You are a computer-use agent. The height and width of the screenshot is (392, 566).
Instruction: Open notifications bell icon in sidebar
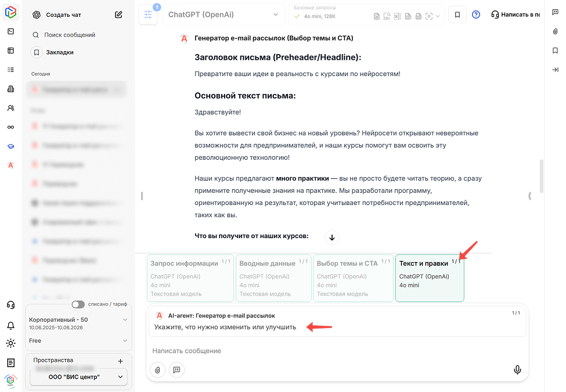click(10, 325)
